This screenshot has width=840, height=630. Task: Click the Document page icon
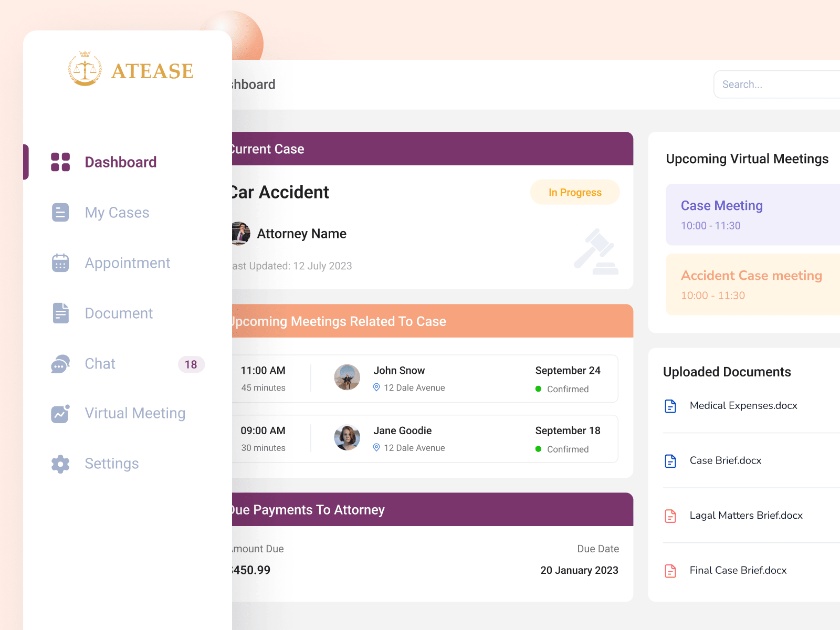(x=60, y=313)
